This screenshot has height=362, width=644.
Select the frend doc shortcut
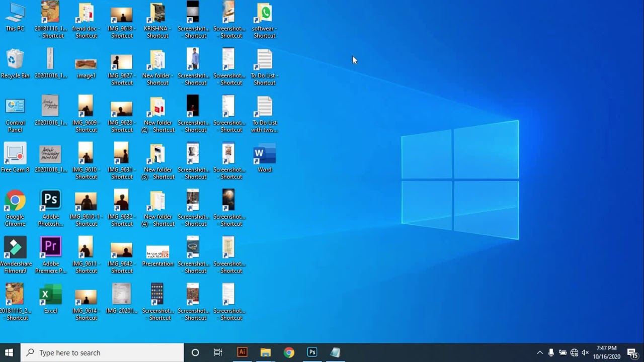[x=86, y=20]
